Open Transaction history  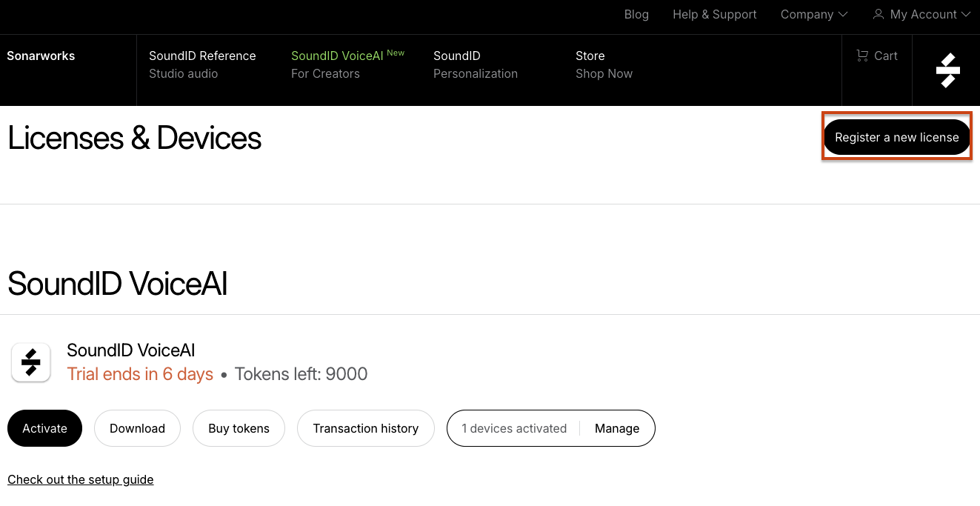pos(366,428)
